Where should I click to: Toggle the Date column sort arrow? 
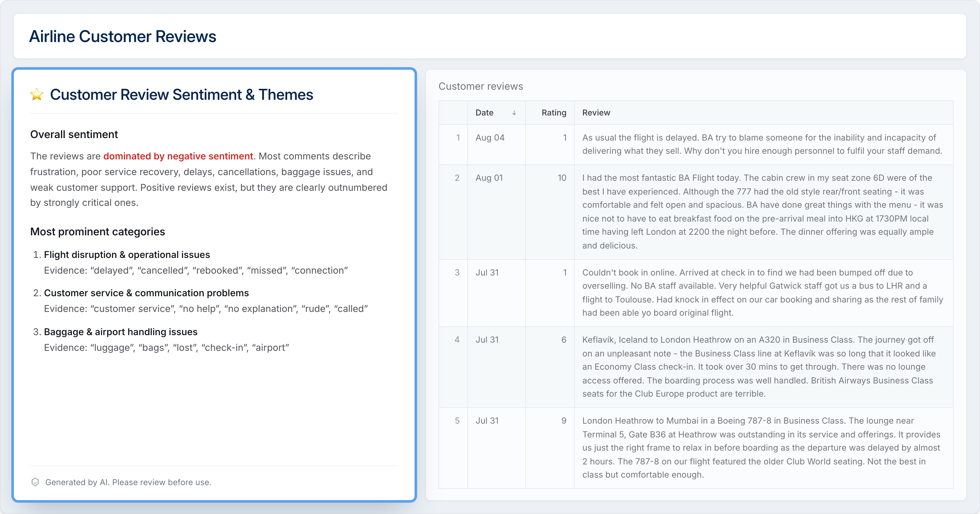tap(514, 113)
